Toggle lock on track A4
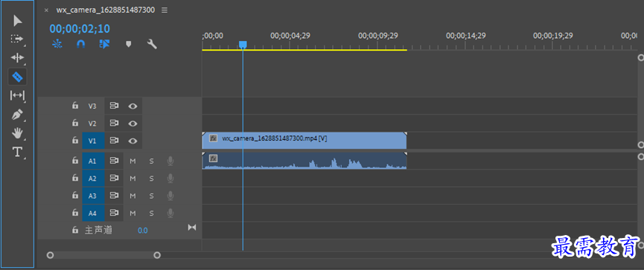This screenshot has height=270, width=644. (x=75, y=213)
